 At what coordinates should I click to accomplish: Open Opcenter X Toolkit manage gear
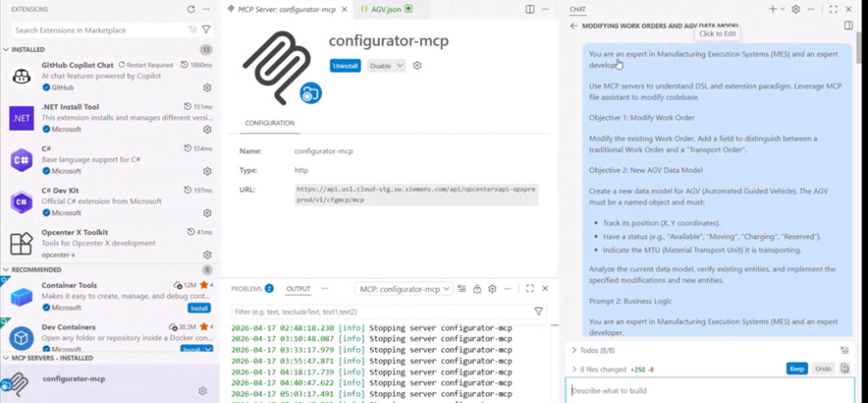click(207, 255)
